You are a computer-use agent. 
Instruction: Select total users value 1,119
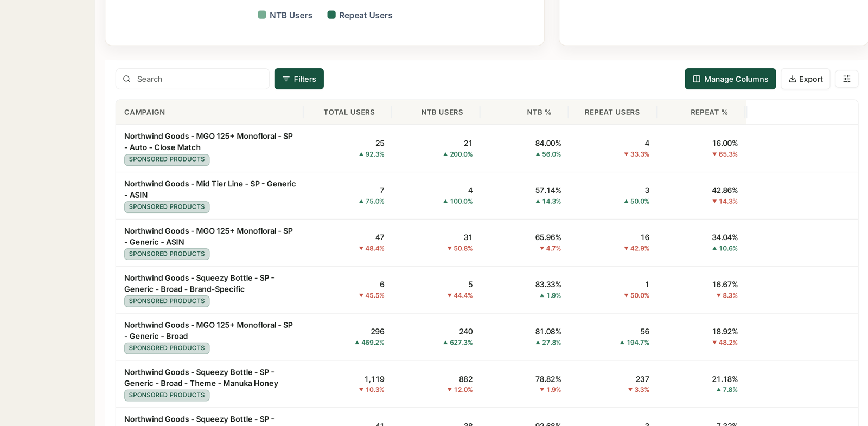point(374,379)
